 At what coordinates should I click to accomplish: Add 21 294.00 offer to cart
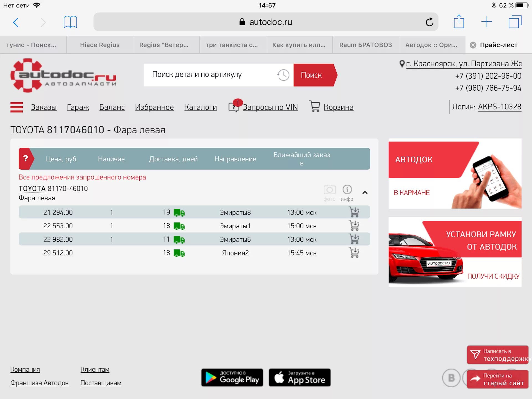pos(354,212)
